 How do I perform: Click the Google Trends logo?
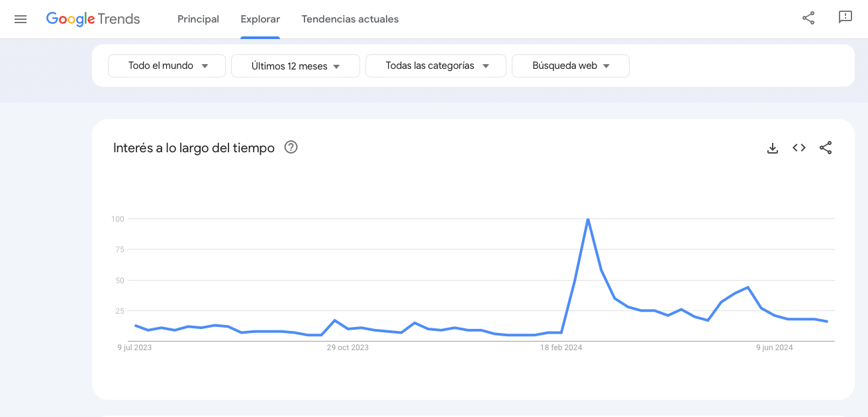[x=93, y=19]
